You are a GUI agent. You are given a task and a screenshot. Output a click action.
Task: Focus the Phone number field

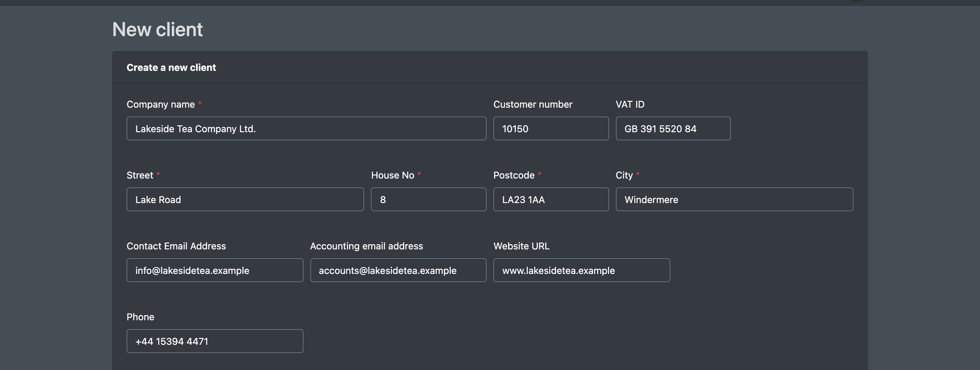[x=215, y=341]
